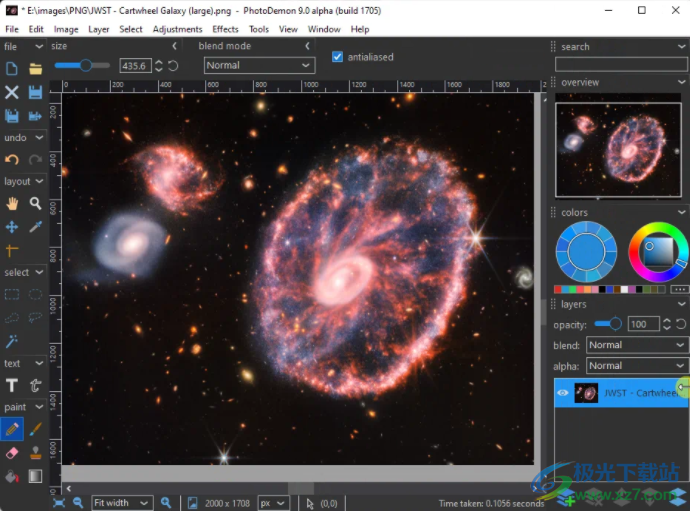The height and width of the screenshot is (511, 690).
Task: Open the Edit menu
Action: point(36,29)
